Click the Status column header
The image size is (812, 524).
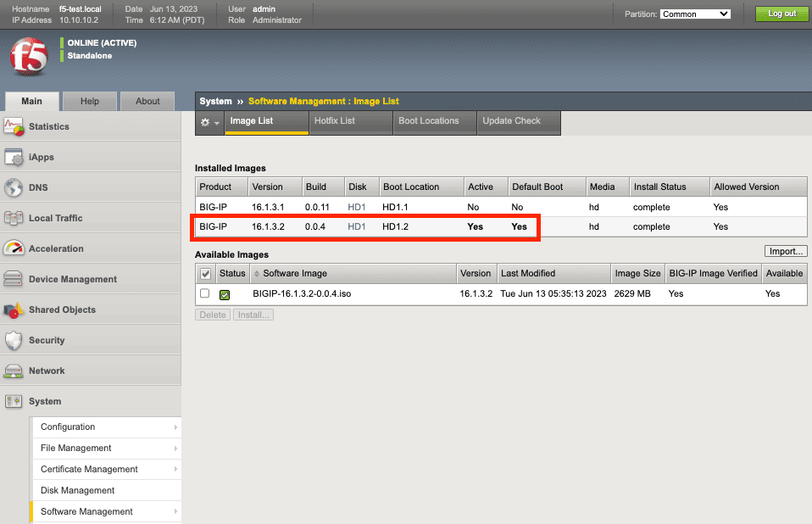(x=232, y=273)
